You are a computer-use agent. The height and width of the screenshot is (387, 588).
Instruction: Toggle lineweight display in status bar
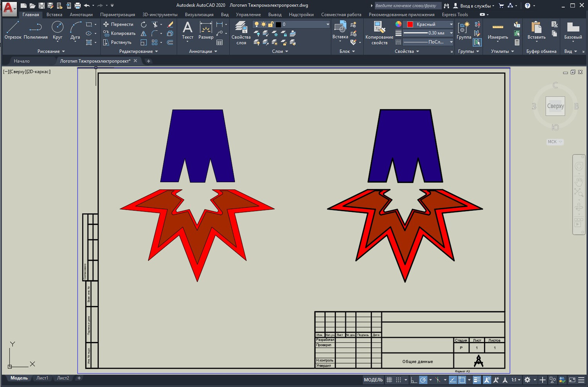[x=477, y=380]
